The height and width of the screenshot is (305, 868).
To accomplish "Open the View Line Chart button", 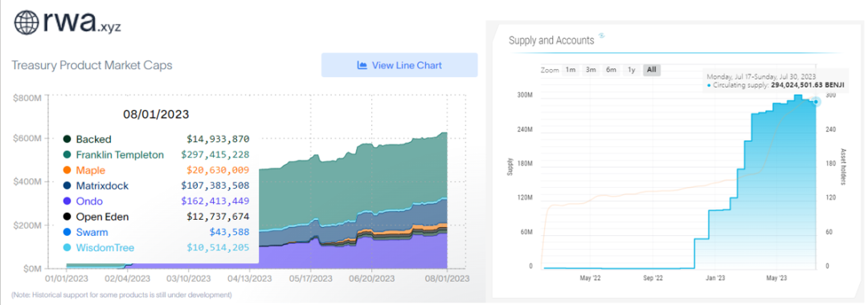I will coord(399,65).
